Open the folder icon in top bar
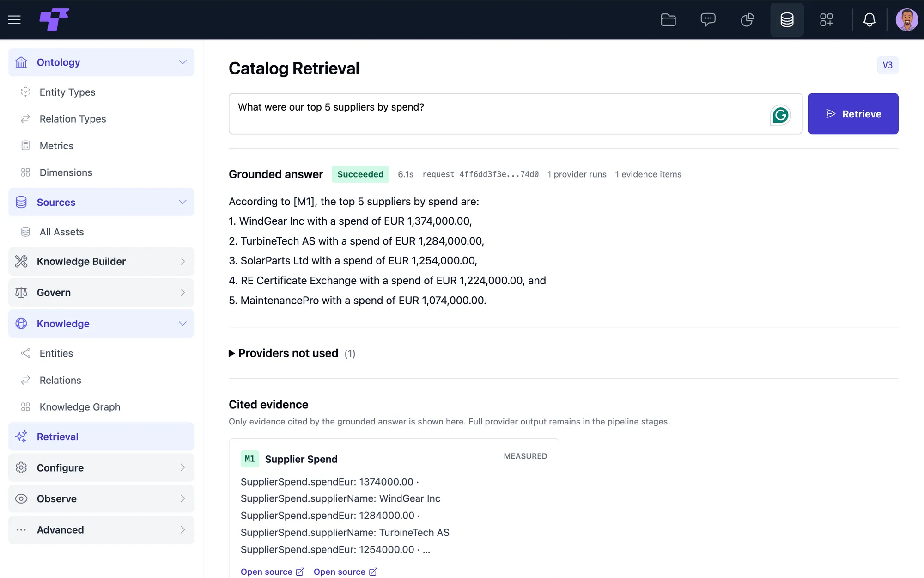This screenshot has height=578, width=924. pos(668,20)
